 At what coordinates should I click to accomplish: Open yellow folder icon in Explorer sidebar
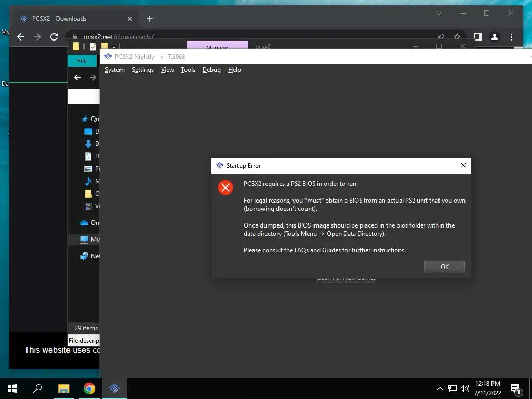(88, 194)
